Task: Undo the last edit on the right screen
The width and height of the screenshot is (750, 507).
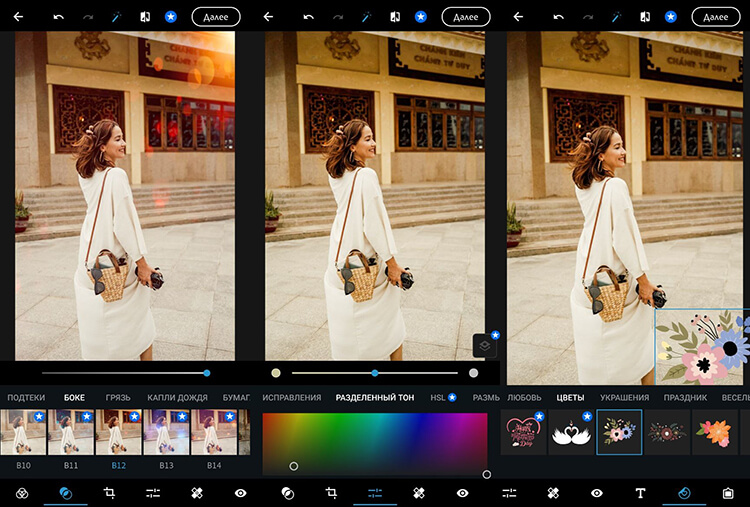Action: click(559, 17)
